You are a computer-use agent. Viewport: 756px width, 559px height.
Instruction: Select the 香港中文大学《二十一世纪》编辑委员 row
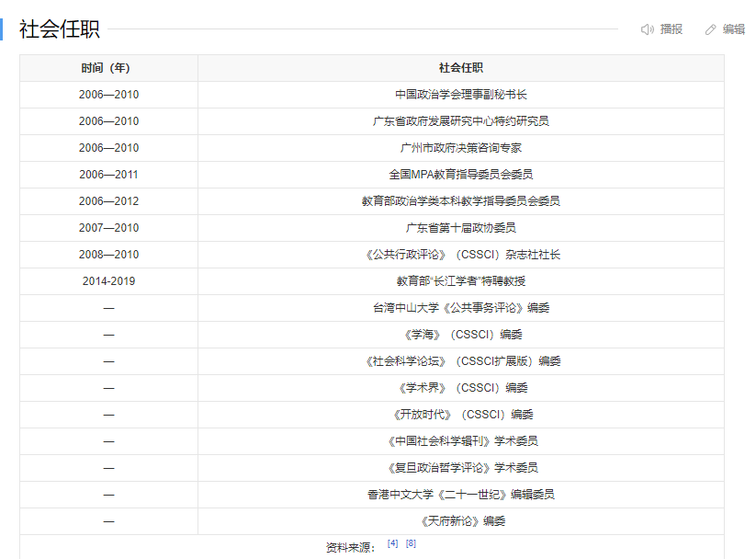tap(460, 495)
